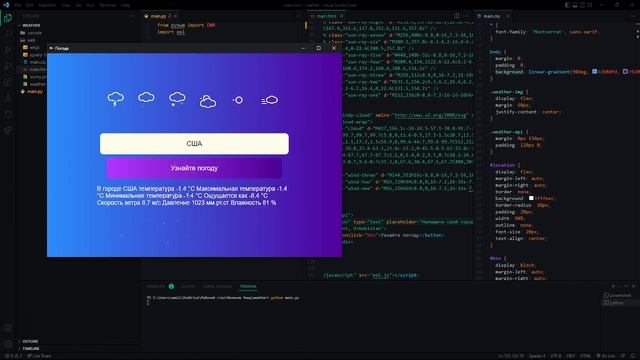Open the Manage gear icon in activity bar
Screen dimensions: 640x360
click(x=8, y=344)
